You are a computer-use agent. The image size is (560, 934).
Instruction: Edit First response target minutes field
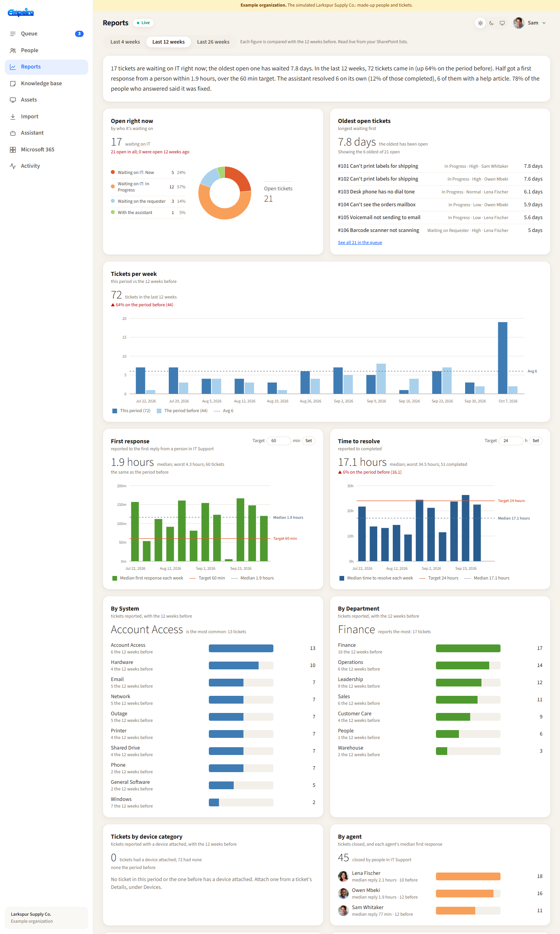pyautogui.click(x=279, y=441)
